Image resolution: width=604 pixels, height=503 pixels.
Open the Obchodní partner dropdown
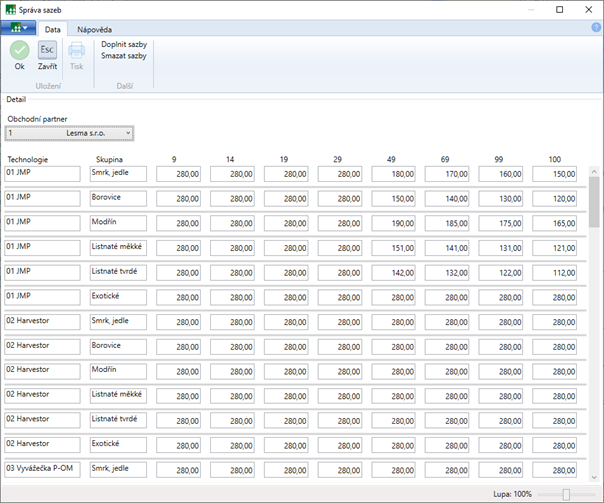[x=69, y=132]
